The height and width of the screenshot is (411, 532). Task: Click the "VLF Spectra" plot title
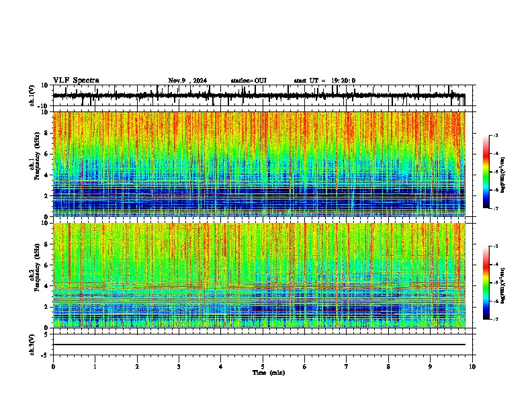coord(76,81)
